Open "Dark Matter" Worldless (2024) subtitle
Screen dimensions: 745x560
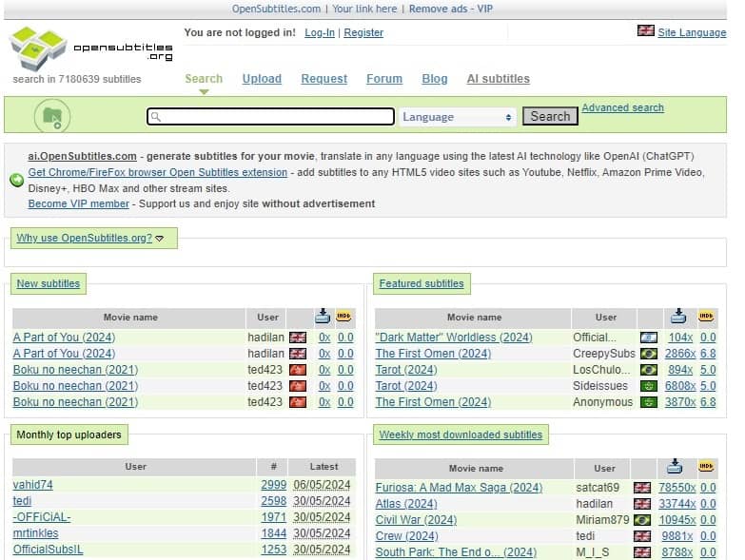click(x=454, y=338)
